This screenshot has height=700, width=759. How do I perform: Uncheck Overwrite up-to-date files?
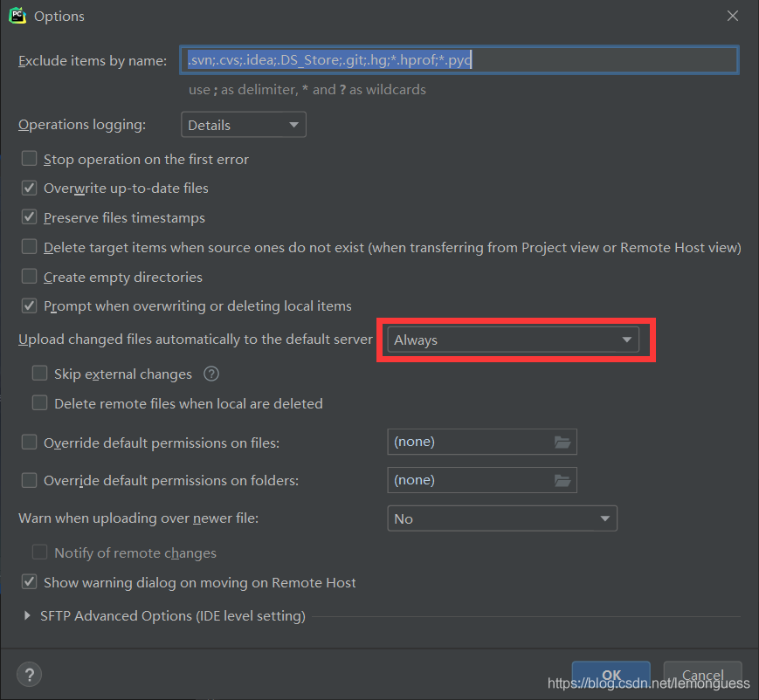pos(30,188)
